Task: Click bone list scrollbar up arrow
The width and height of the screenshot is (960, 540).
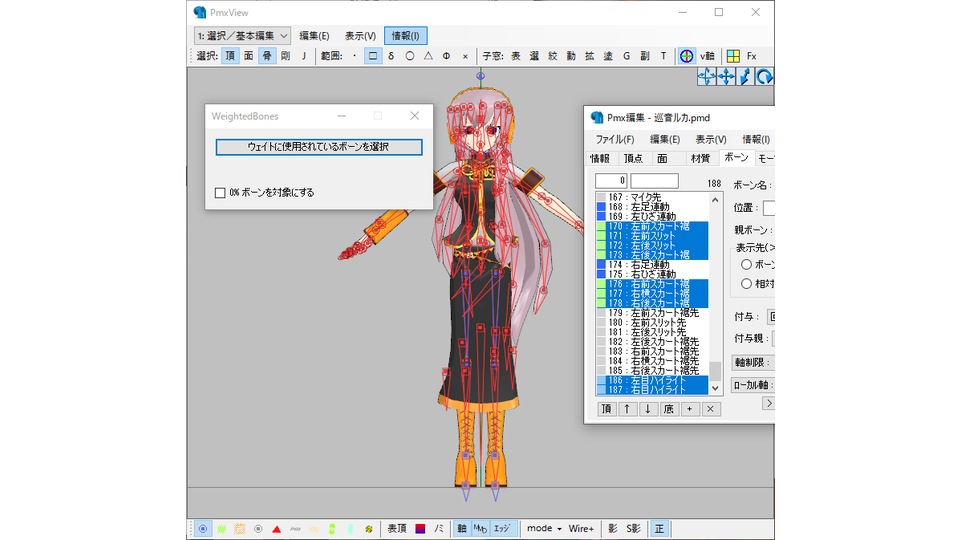Action: tap(715, 200)
